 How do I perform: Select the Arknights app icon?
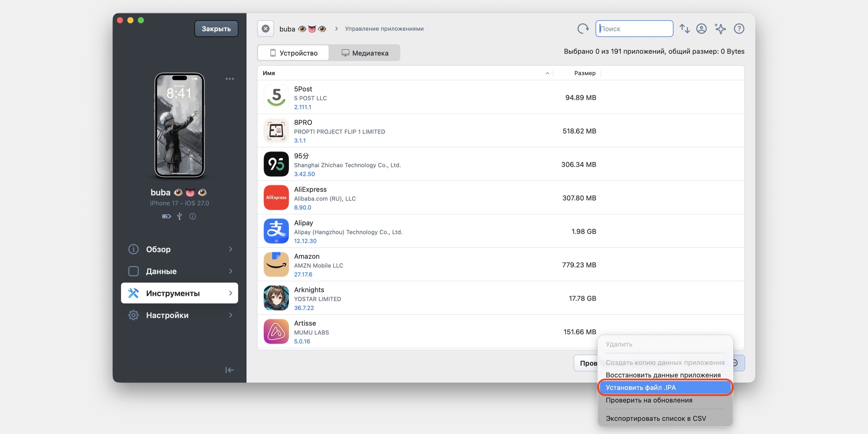click(x=276, y=298)
